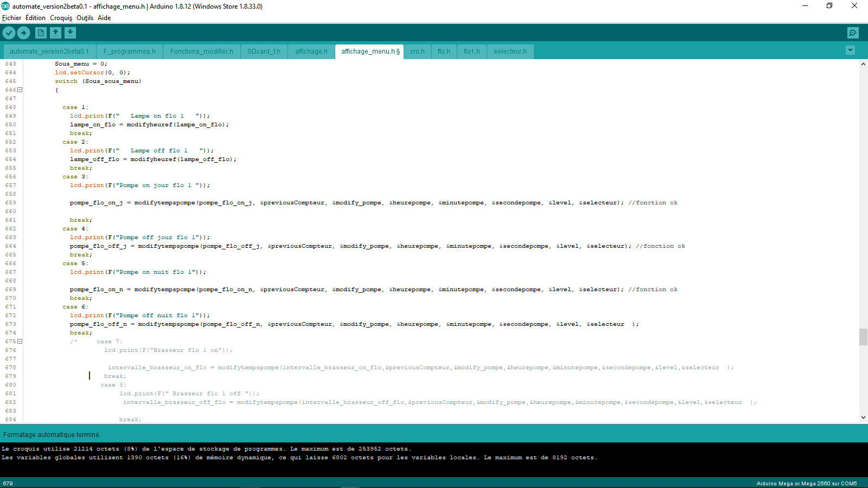Create a new sketch with the New icon
This screenshot has width=868, height=488.
pos(41,33)
